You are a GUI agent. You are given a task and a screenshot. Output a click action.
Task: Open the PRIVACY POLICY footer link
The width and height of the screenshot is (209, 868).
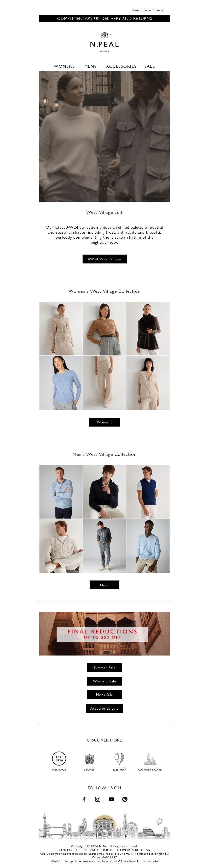(x=98, y=850)
